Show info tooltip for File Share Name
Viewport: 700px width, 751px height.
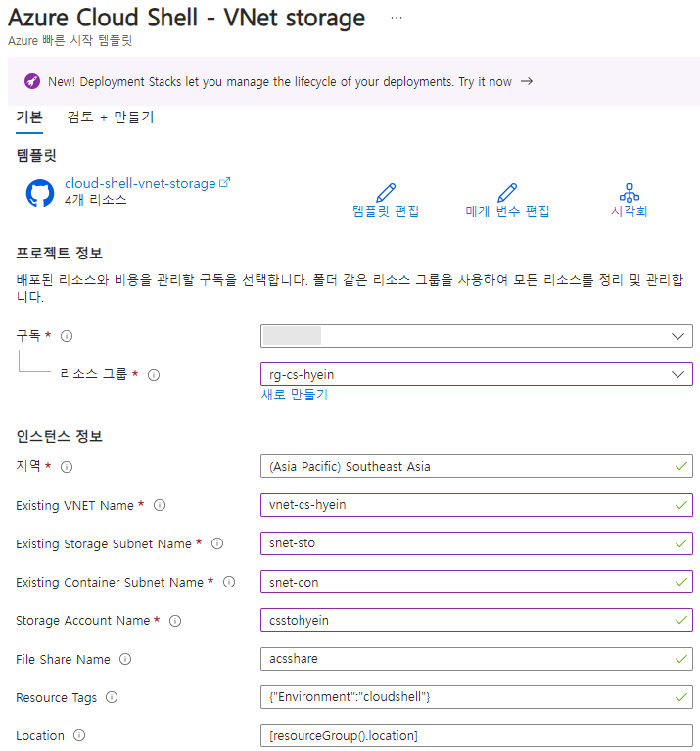tap(125, 659)
